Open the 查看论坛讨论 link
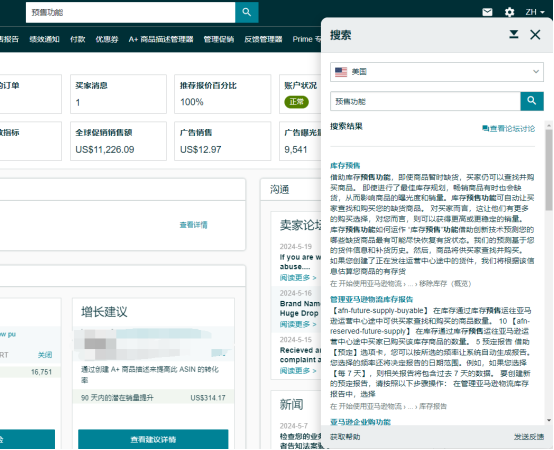The image size is (554, 450). (x=509, y=129)
